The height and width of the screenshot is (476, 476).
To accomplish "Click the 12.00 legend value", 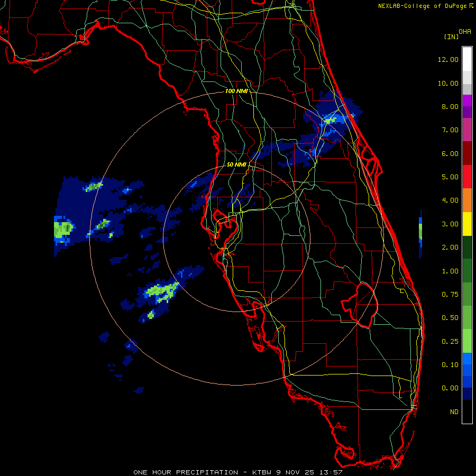I will click(448, 59).
